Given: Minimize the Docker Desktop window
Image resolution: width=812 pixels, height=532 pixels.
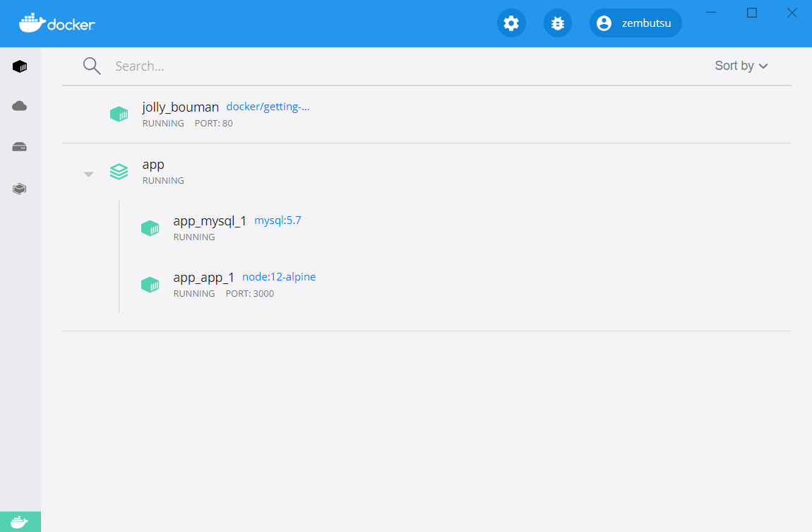Looking at the screenshot, I should pyautogui.click(x=711, y=13).
